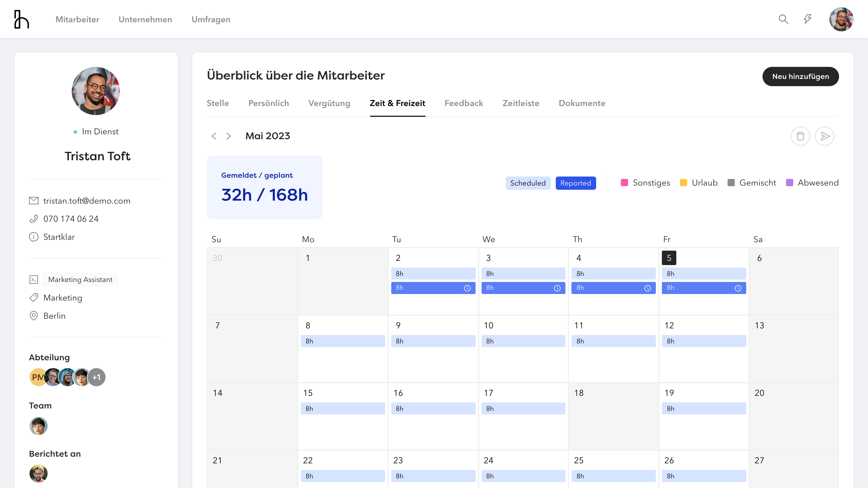Image resolution: width=868 pixels, height=488 pixels.
Task: Click the Mai 2023 month label
Action: 268,136
